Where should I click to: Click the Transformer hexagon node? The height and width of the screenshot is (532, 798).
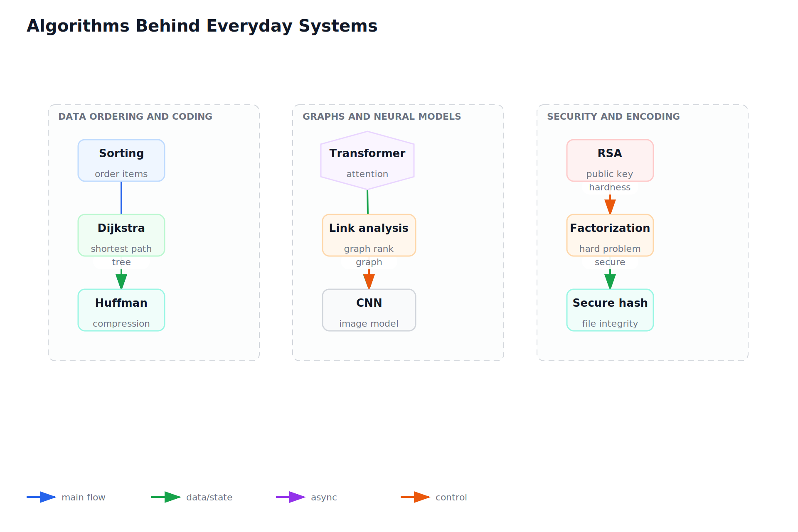[x=367, y=160]
